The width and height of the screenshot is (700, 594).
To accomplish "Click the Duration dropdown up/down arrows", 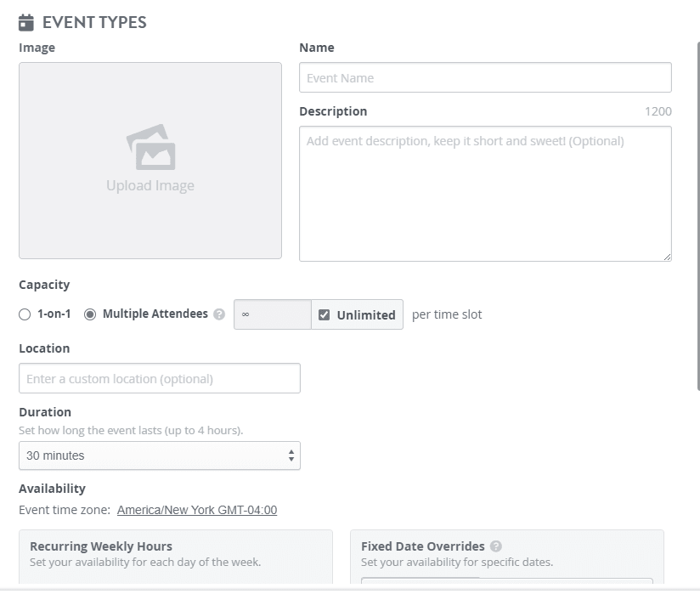I will 291,455.
